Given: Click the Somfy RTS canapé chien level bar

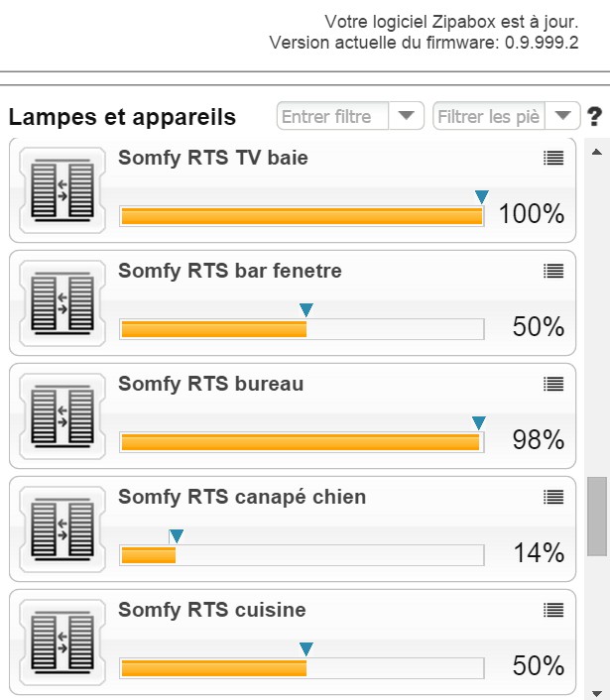Looking at the screenshot, I should [302, 555].
